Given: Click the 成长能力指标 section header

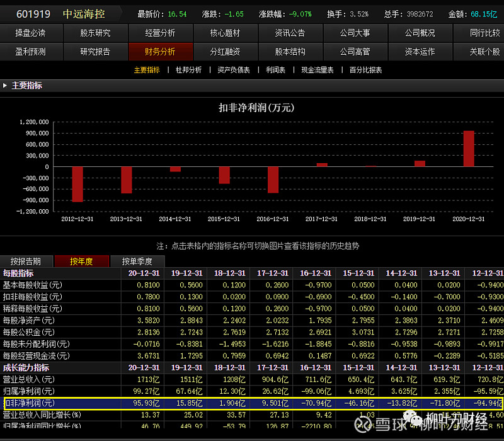Looking at the screenshot, I should click(x=26, y=368).
